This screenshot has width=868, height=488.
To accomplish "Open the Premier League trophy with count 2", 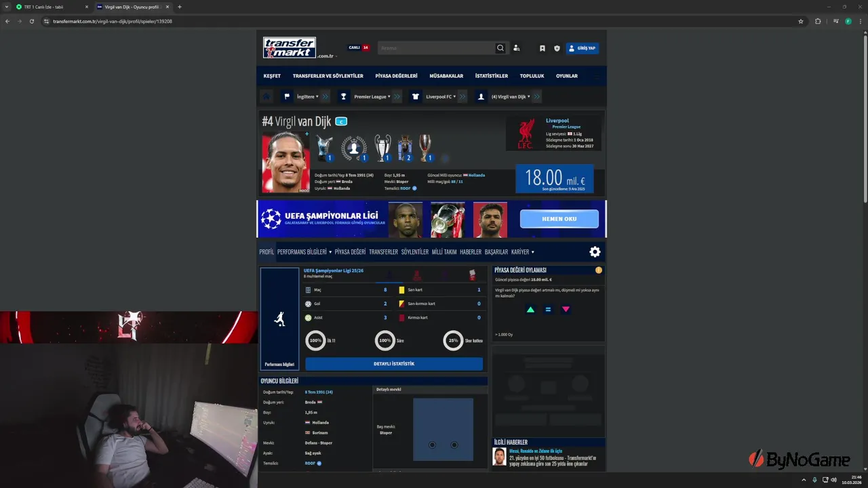I will (405, 148).
